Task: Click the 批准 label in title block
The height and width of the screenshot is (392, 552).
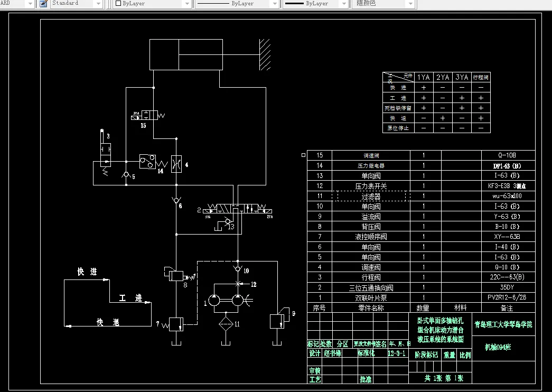Action: click(x=366, y=379)
